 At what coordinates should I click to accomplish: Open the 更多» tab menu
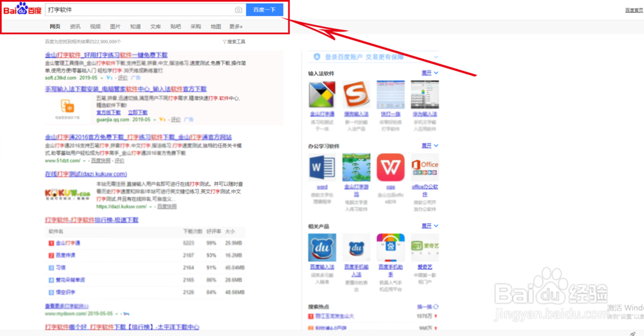point(236,26)
